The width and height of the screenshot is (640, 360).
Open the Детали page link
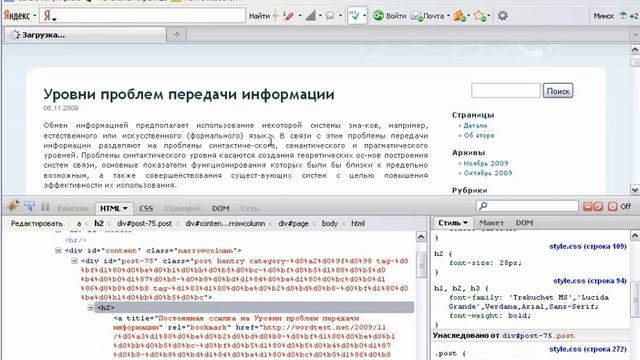pyautogui.click(x=475, y=126)
